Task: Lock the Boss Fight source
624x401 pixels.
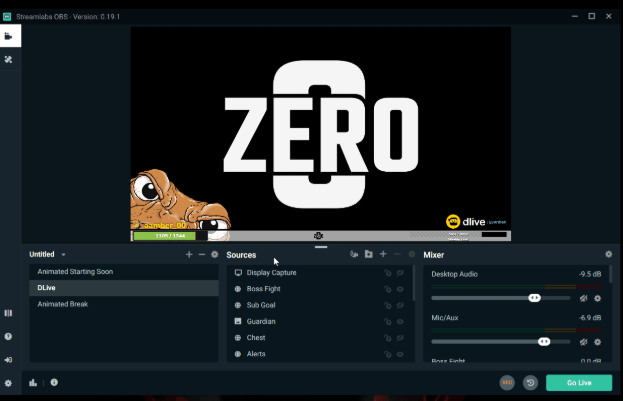Action: pos(388,289)
